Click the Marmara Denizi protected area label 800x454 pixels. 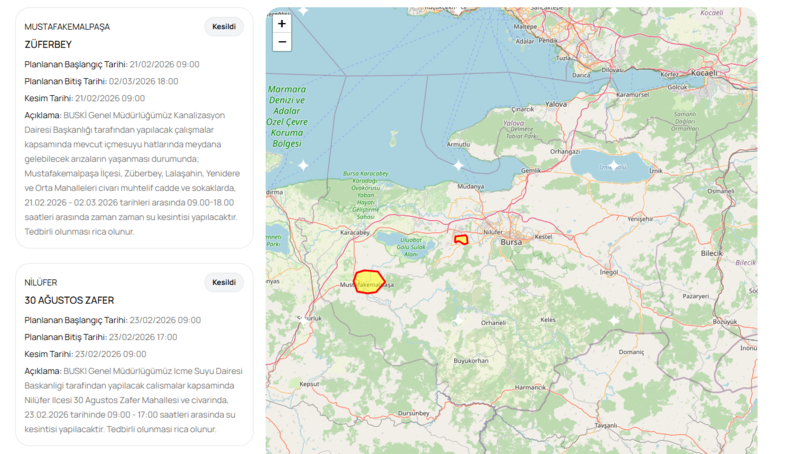pyautogui.click(x=287, y=116)
